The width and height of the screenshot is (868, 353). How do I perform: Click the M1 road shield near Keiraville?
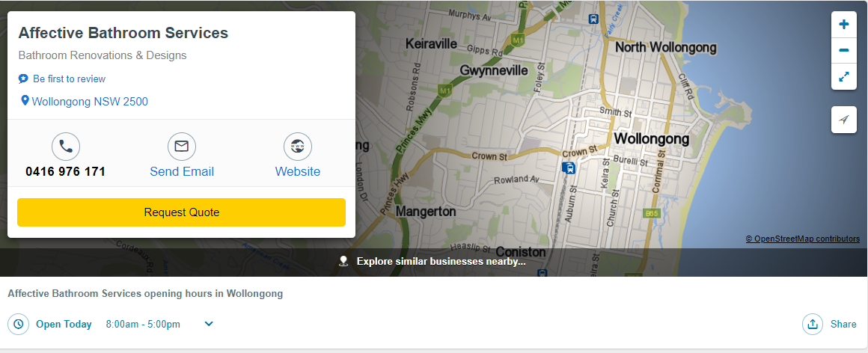click(x=518, y=40)
